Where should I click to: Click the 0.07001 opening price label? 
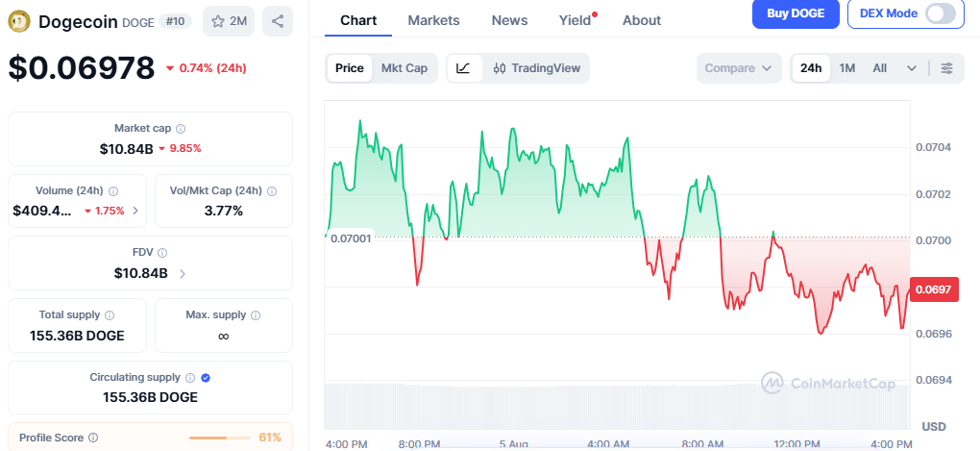tap(350, 238)
